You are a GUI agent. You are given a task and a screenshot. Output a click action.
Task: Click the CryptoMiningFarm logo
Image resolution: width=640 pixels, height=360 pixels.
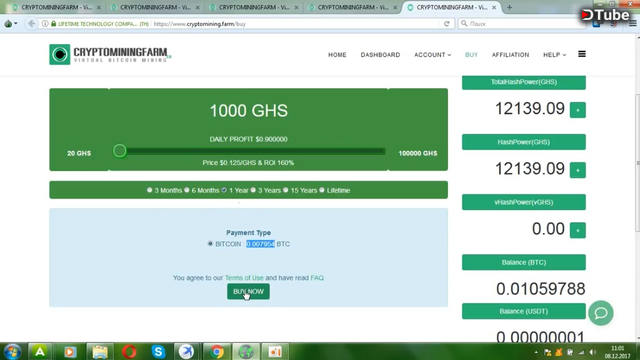click(x=110, y=54)
